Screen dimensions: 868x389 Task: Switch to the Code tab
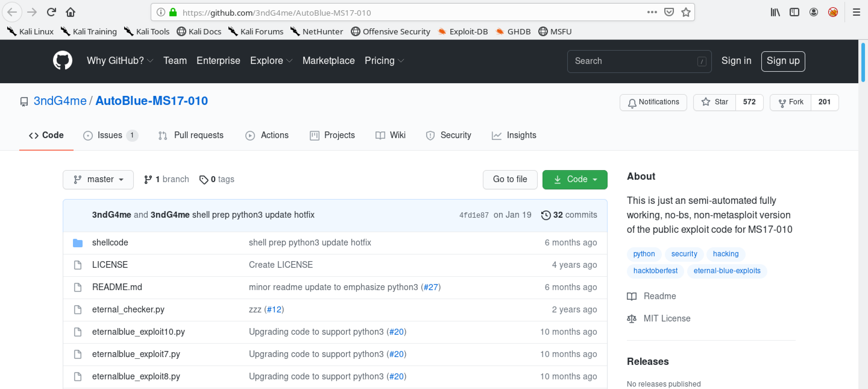click(x=46, y=135)
